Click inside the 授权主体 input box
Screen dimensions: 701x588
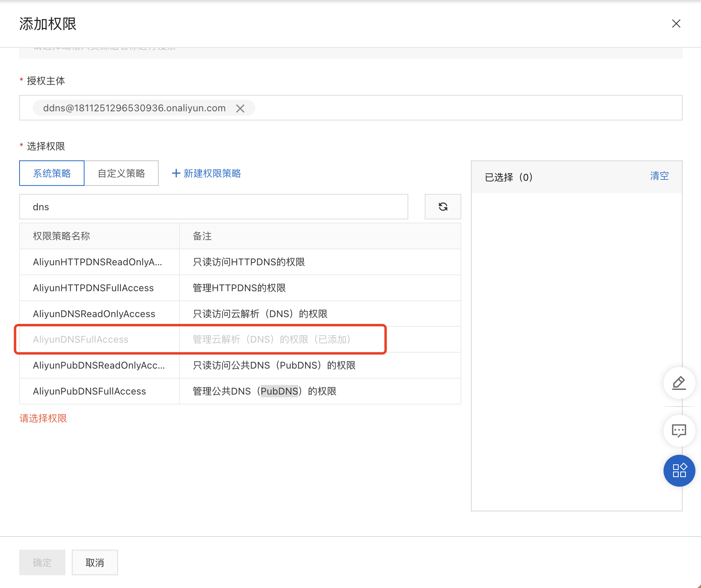point(351,108)
